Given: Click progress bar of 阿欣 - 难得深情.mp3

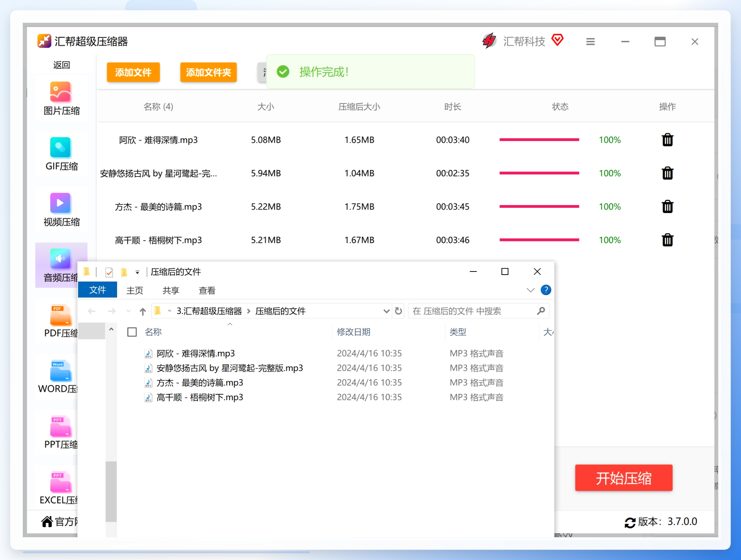Looking at the screenshot, I should click(x=539, y=140).
